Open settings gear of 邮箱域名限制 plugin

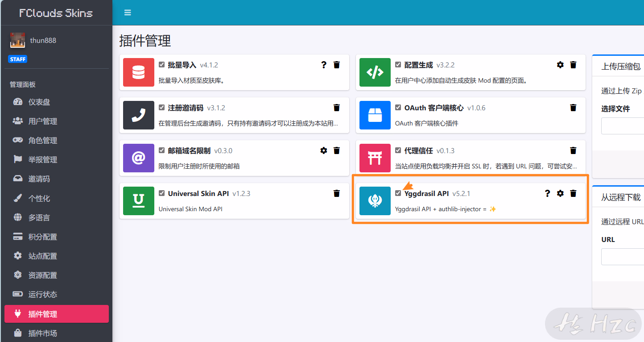324,150
